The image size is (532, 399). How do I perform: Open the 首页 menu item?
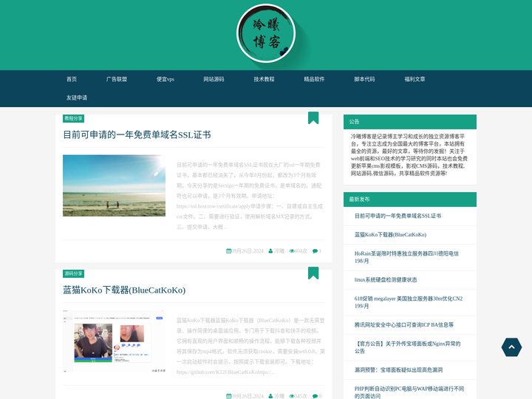(x=72, y=79)
